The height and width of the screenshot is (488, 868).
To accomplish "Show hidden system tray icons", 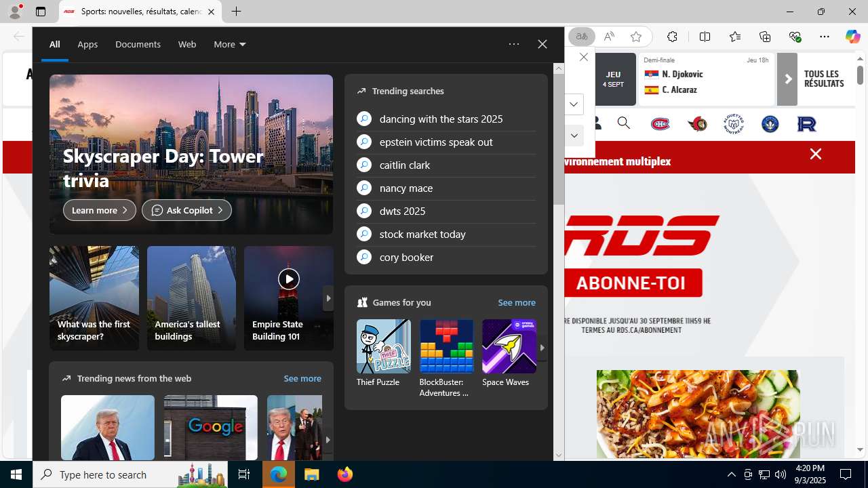I will (x=731, y=474).
